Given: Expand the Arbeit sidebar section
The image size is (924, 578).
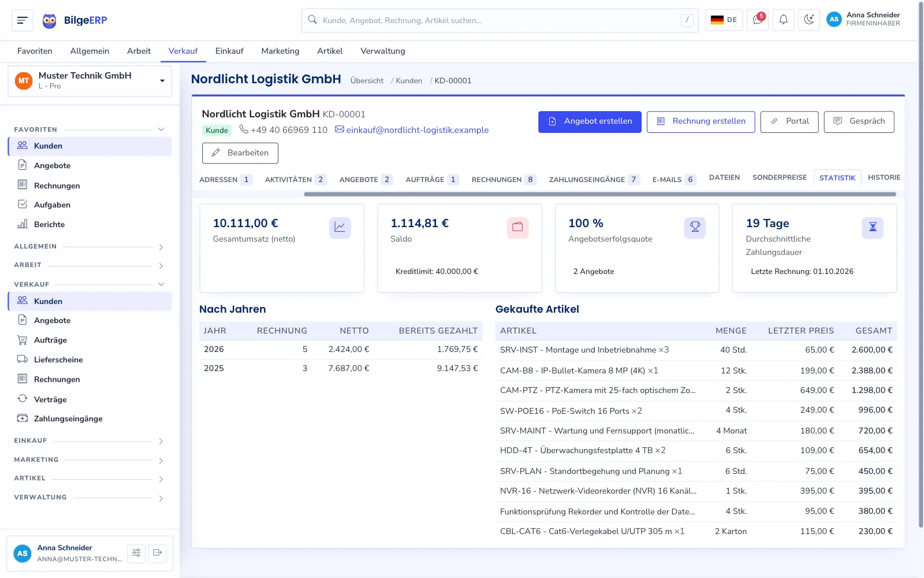Looking at the screenshot, I should (x=161, y=266).
